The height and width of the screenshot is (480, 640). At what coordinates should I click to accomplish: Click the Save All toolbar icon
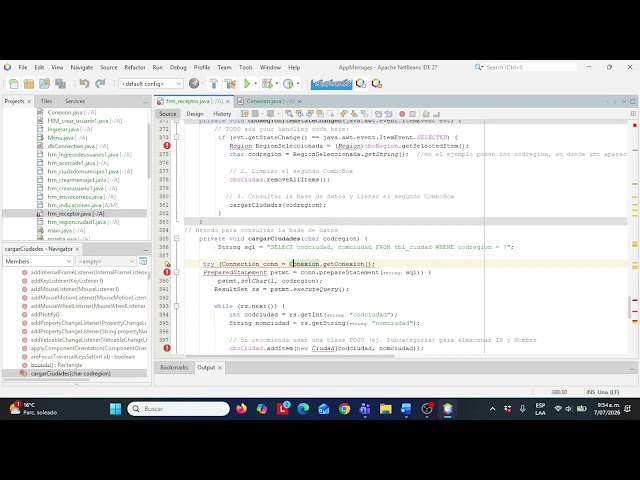60,84
